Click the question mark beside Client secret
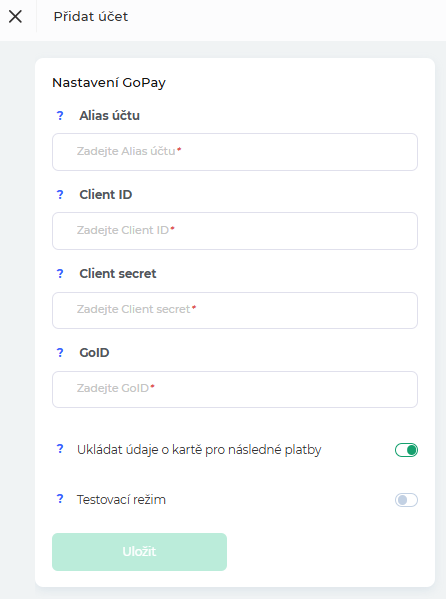 coord(60,274)
